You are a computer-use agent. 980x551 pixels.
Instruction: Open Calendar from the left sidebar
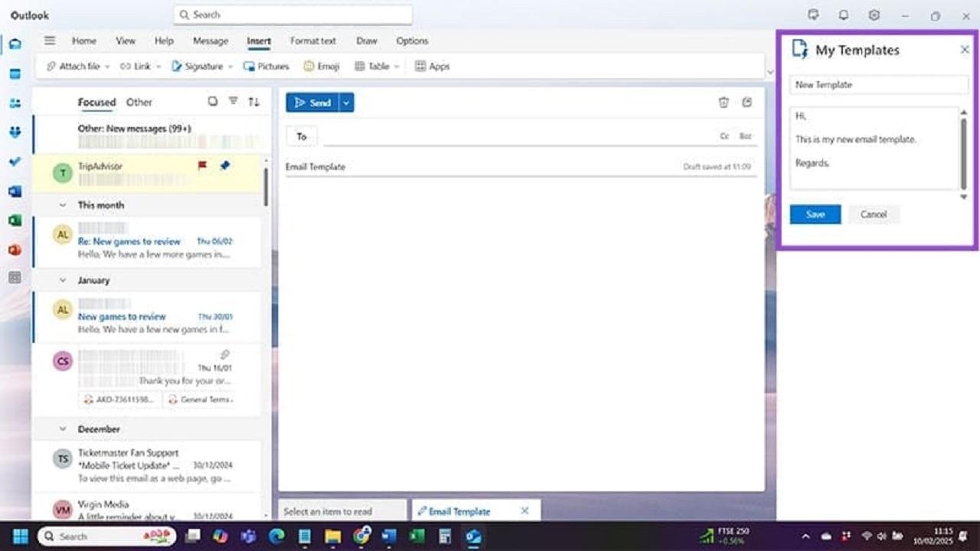pyautogui.click(x=15, y=74)
